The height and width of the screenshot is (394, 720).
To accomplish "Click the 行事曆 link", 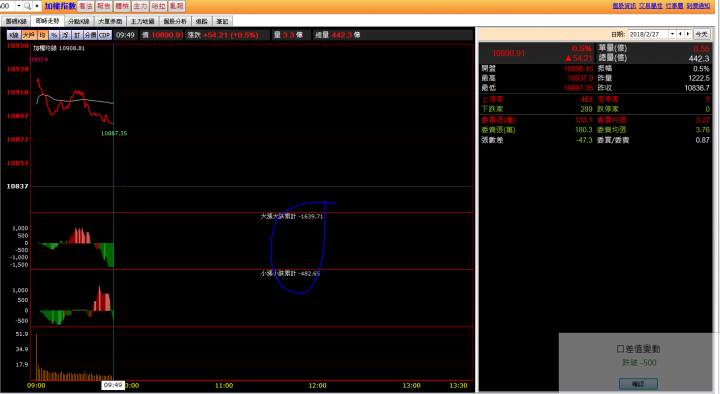I will point(675,6).
